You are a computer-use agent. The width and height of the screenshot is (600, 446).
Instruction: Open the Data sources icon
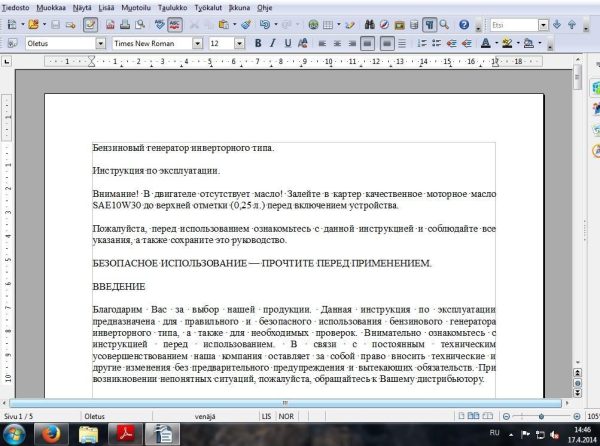414,25
